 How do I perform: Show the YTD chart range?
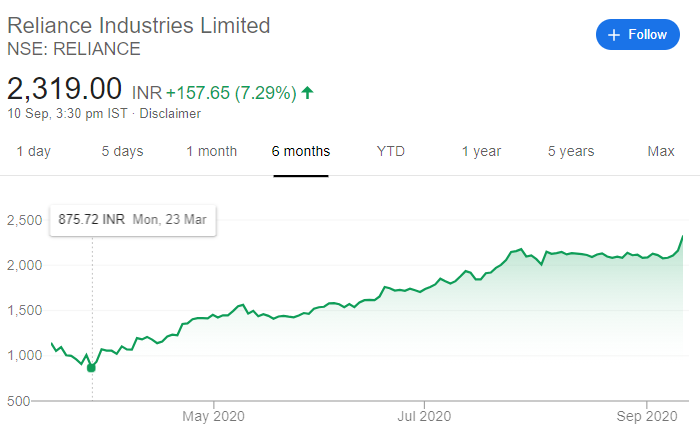point(391,151)
